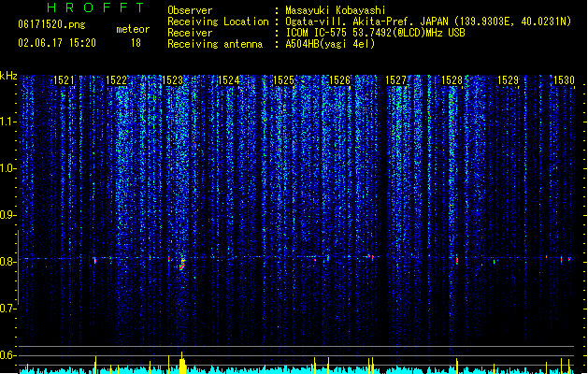Image resolution: width=588 pixels, height=374 pixels.
Task: Click the 1527 time marker
Action: pyautogui.click(x=396, y=80)
